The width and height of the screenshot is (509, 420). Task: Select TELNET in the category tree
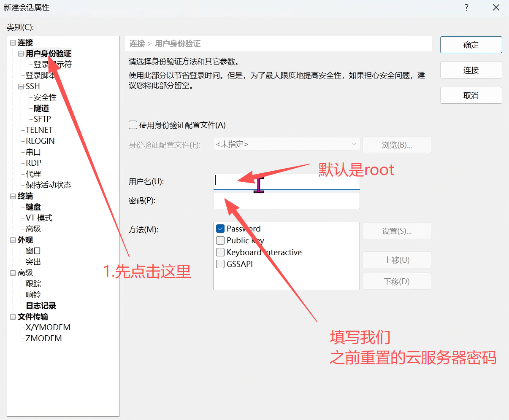(39, 130)
